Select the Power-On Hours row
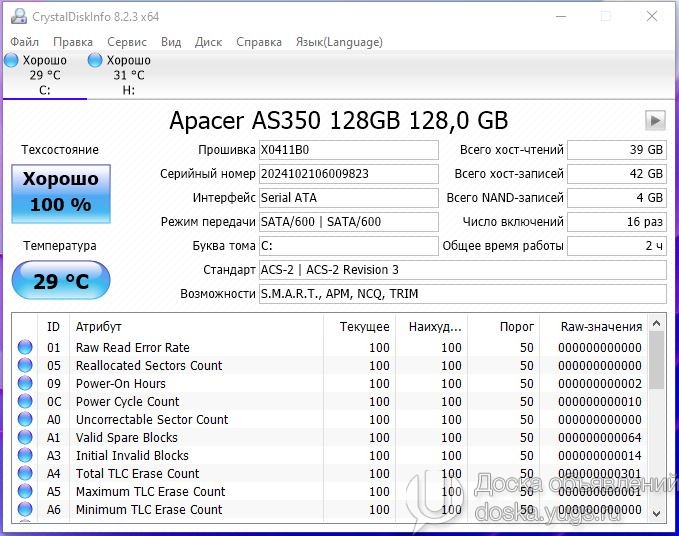 tap(330, 383)
